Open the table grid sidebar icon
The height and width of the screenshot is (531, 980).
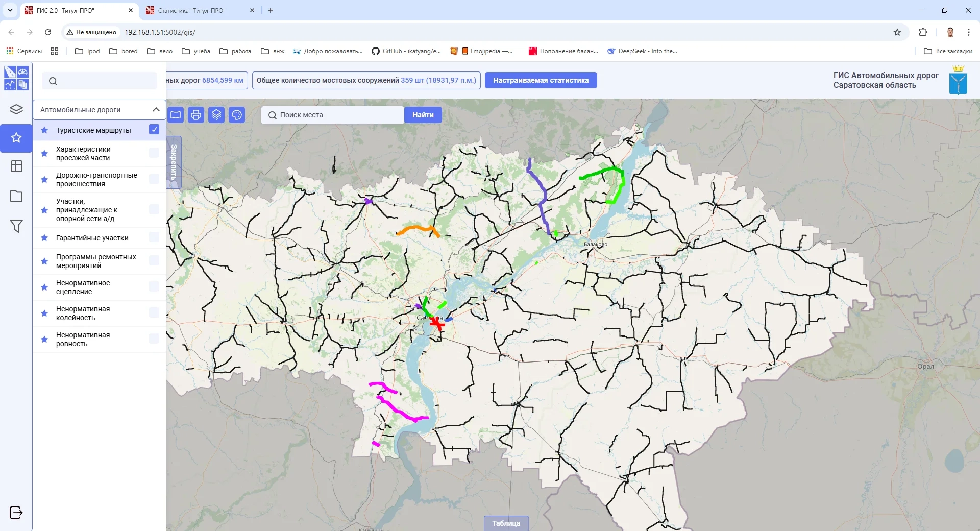[x=16, y=166]
